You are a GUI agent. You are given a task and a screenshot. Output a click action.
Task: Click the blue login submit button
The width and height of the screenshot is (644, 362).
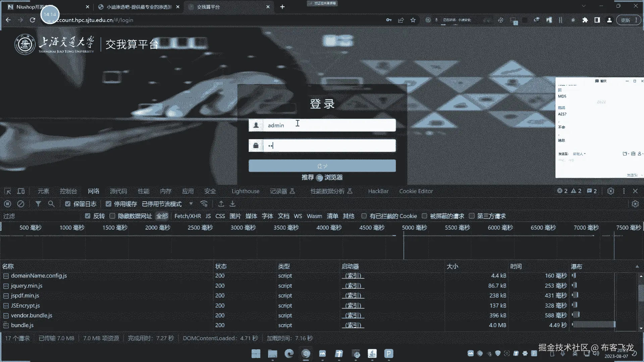point(322,166)
